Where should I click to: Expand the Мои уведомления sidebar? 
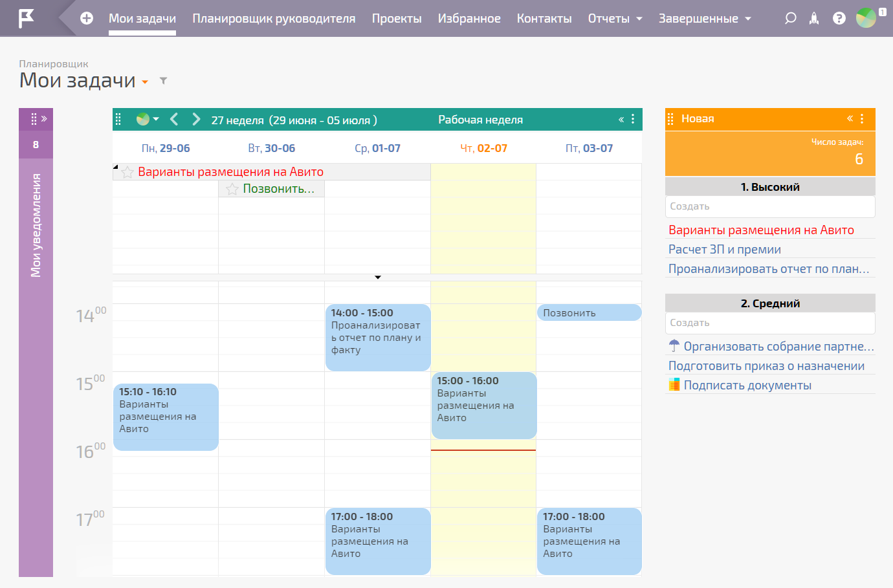pyautogui.click(x=44, y=119)
